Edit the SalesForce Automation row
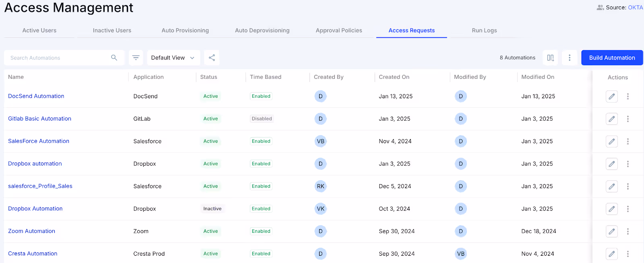The width and height of the screenshot is (644, 263). tap(612, 141)
